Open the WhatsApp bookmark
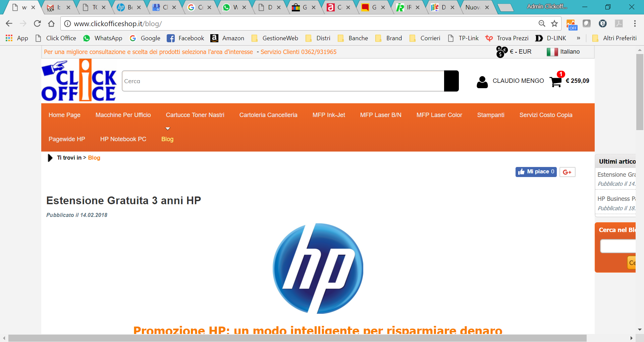 102,38
